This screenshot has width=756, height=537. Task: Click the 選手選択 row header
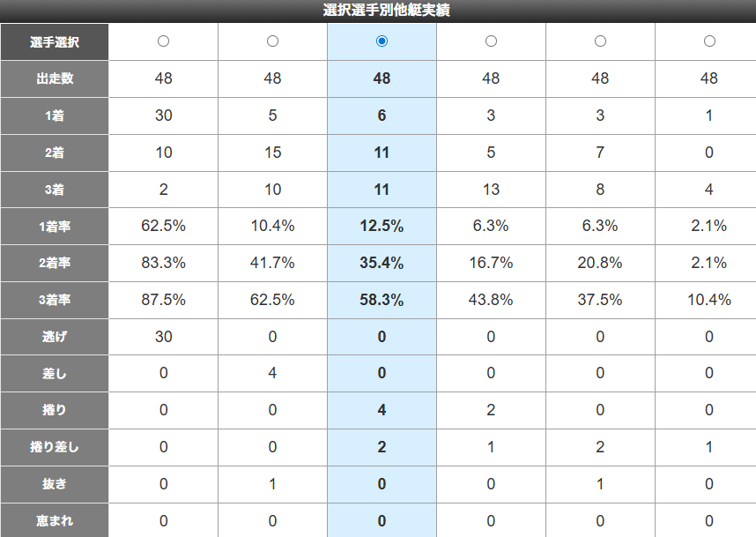click(55, 42)
